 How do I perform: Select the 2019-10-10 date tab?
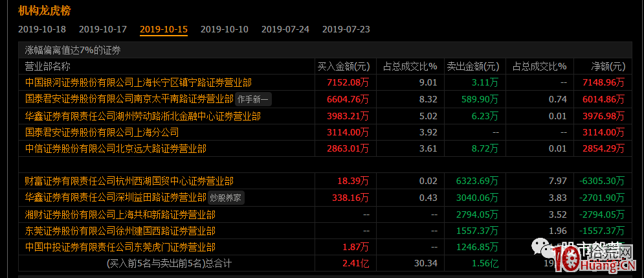[x=224, y=30]
